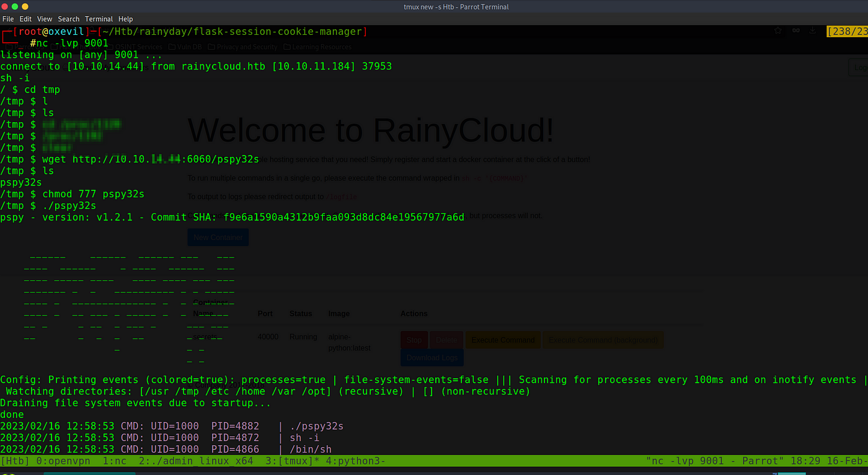Click Execute Command button for secrets container
Screen dimensions: 868x475
coord(503,340)
